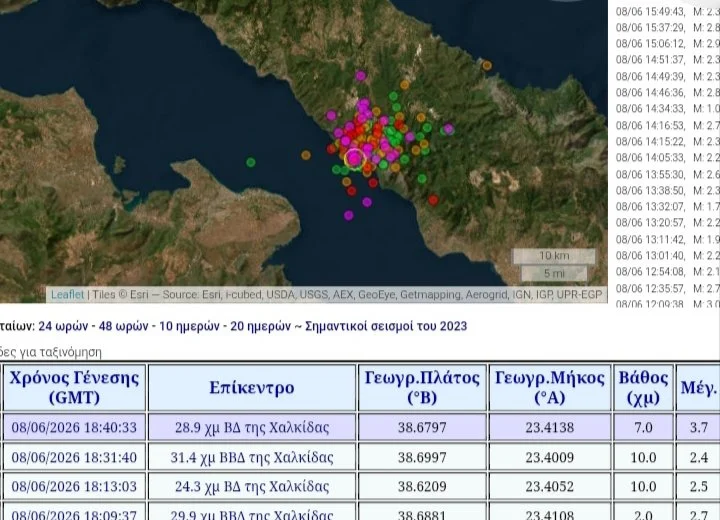Select the 08/06 12:35:57 event in list

[x=668, y=288]
